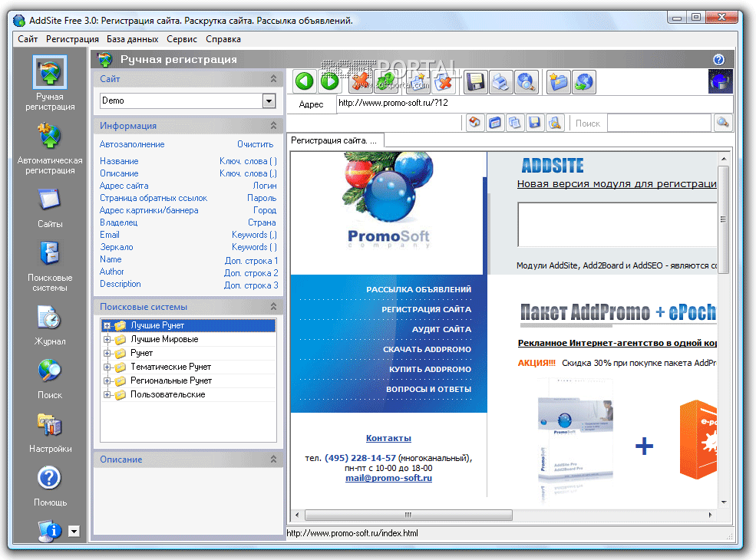Open the sidebar bottom dropdown arrow

pos(74,531)
